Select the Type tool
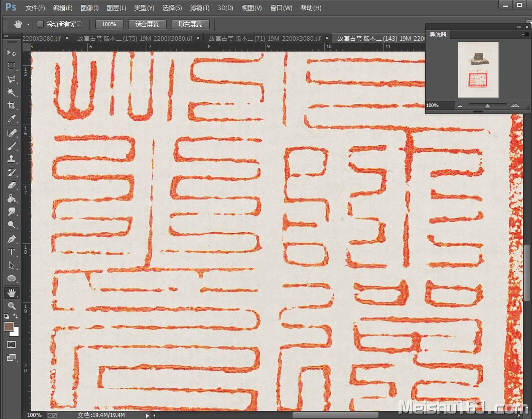The image size is (532, 419). coord(12,252)
